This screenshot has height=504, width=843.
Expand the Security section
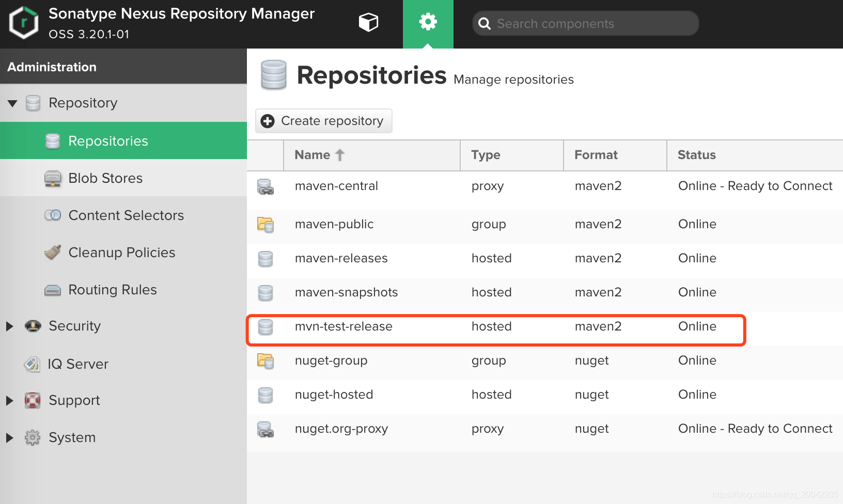pos(10,326)
